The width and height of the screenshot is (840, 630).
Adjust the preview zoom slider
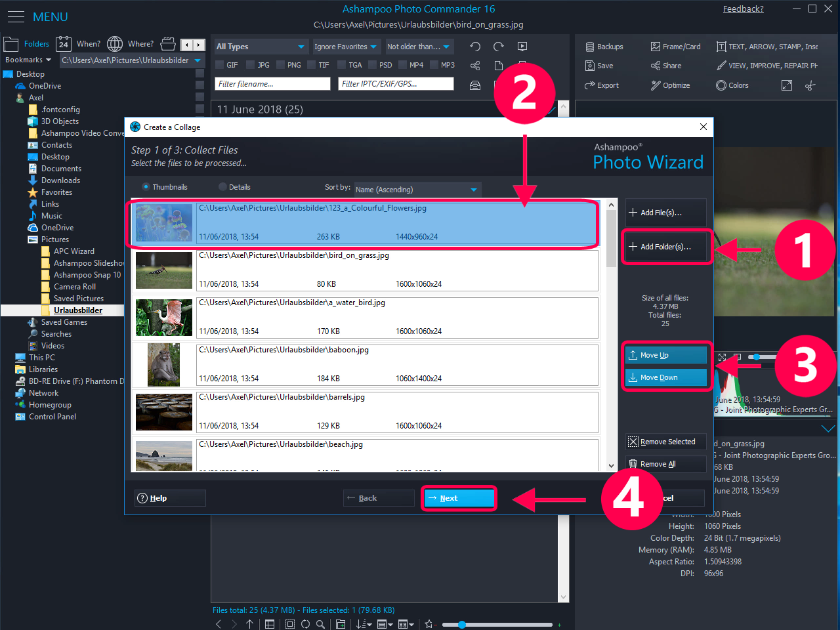point(757,357)
